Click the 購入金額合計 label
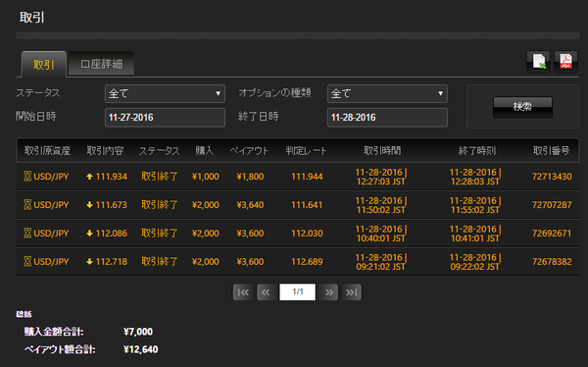 54,332
